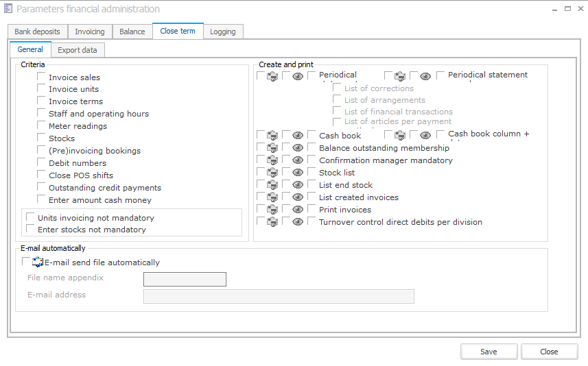The width and height of the screenshot is (588, 366).
Task: Check Staff and operating hours
Action: tap(41, 113)
